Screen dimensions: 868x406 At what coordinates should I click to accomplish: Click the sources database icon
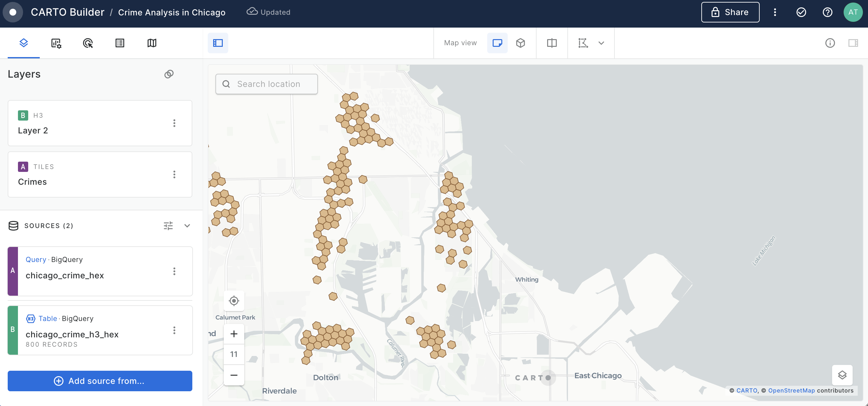[13, 225]
